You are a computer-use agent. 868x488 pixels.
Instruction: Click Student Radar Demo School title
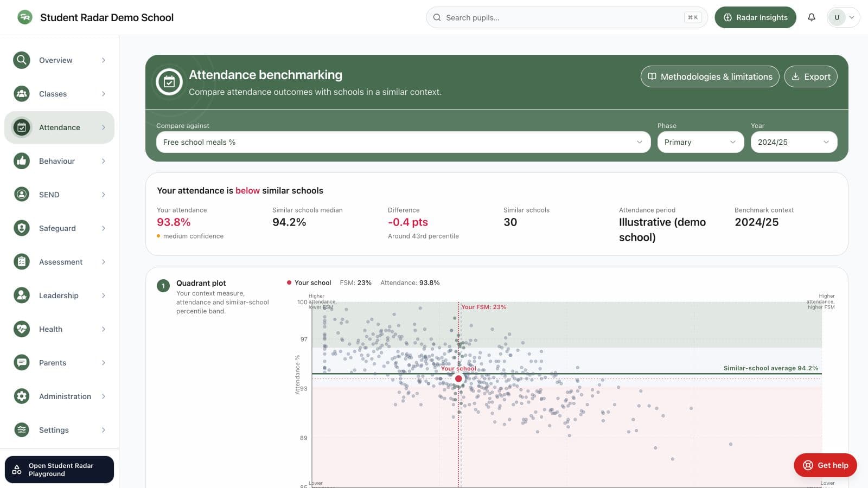pyautogui.click(x=107, y=17)
